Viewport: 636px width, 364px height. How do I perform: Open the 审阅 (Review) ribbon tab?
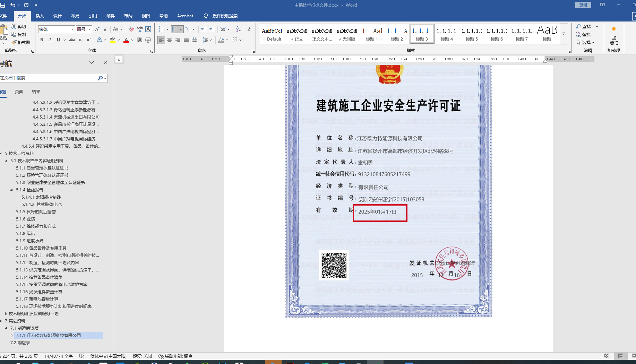128,16
